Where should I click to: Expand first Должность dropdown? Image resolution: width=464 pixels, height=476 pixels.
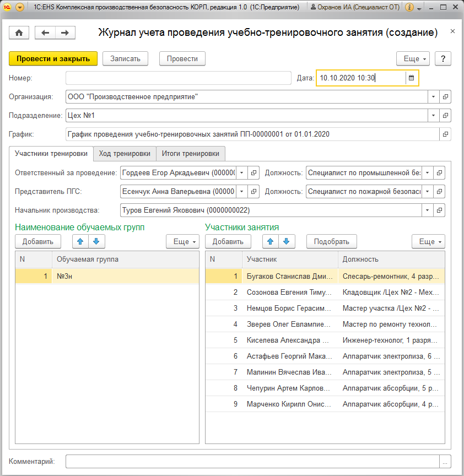(x=427, y=173)
